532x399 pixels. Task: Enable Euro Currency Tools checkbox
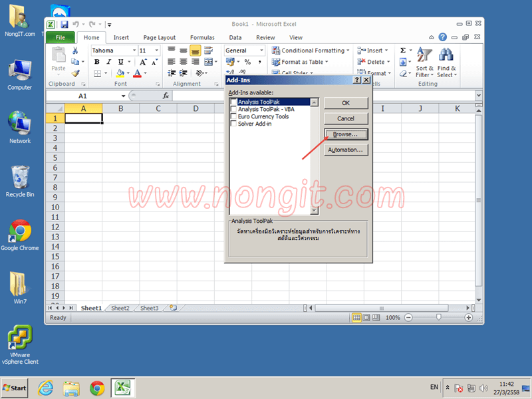233,116
